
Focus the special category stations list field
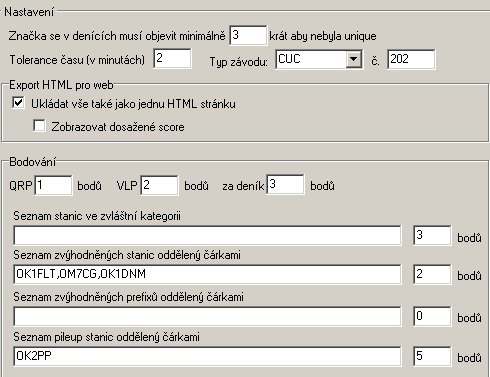click(x=207, y=235)
